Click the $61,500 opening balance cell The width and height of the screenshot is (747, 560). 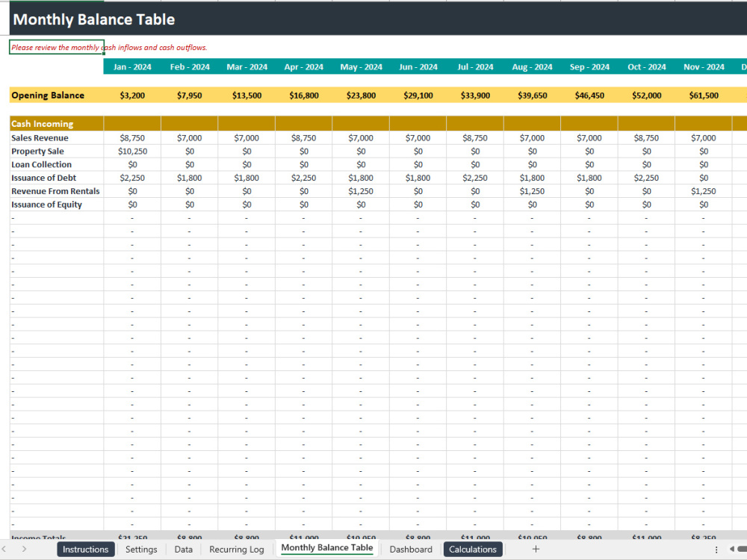pos(704,96)
